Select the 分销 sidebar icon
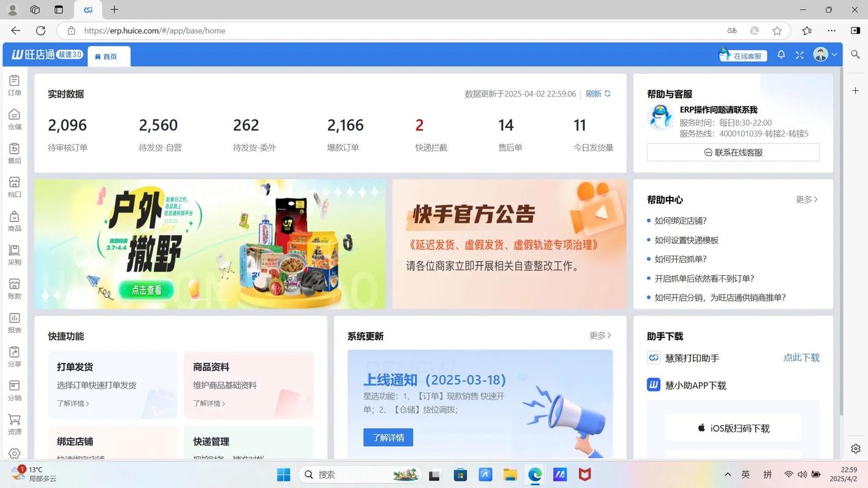Screen dimensions: 868x488 [14, 390]
